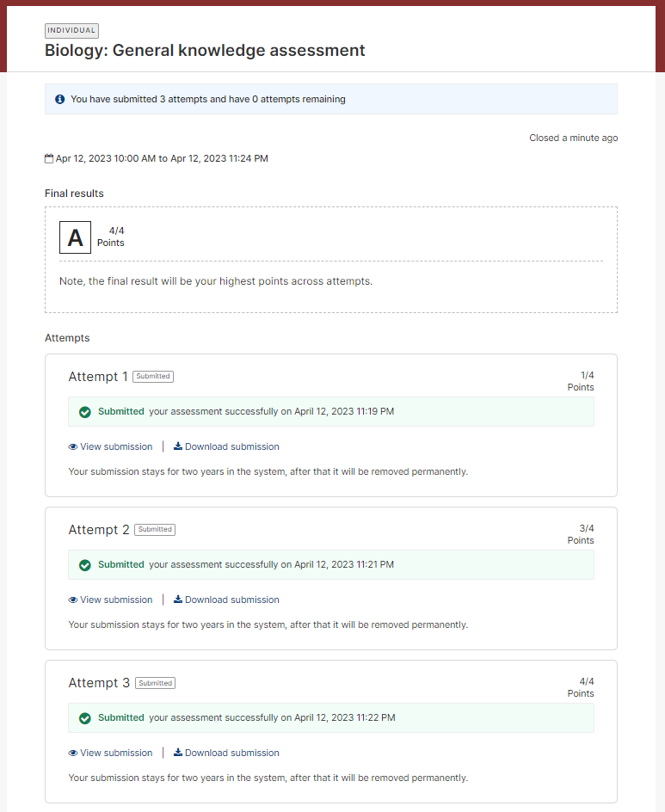Click the Biology: General knowledge assessment title
This screenshot has height=812, width=665.
pyautogui.click(x=205, y=50)
